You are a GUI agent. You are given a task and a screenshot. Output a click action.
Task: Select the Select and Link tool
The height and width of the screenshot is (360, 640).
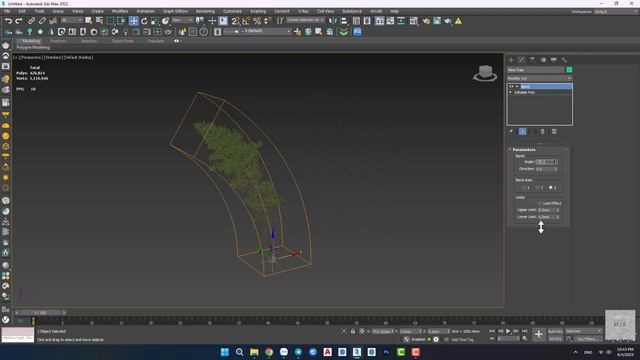pyautogui.click(x=31, y=21)
